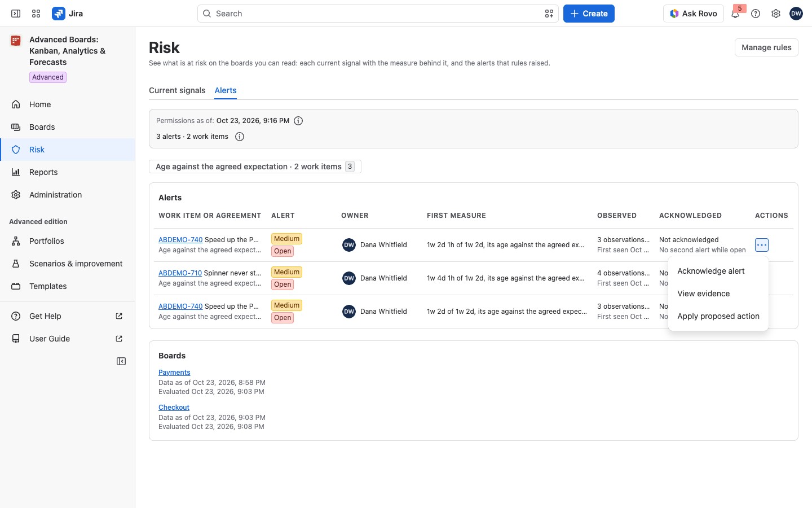Open Boards in the sidebar
This screenshot has height=508, width=812.
point(68,127)
